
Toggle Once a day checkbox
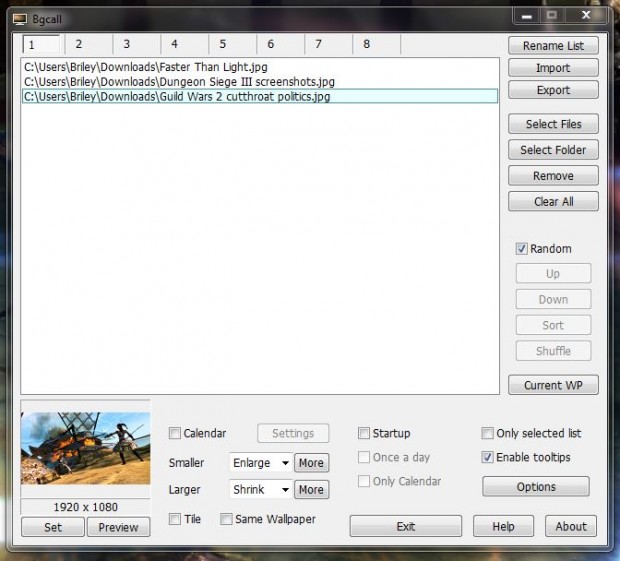pos(364,457)
